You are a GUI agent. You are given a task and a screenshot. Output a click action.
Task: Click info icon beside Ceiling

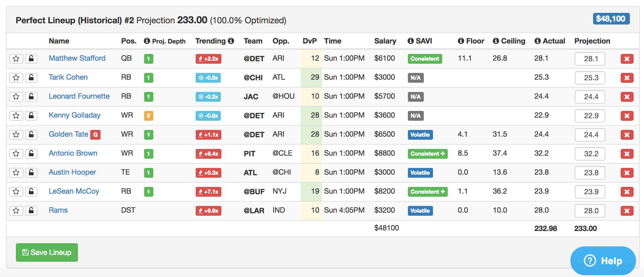(496, 41)
